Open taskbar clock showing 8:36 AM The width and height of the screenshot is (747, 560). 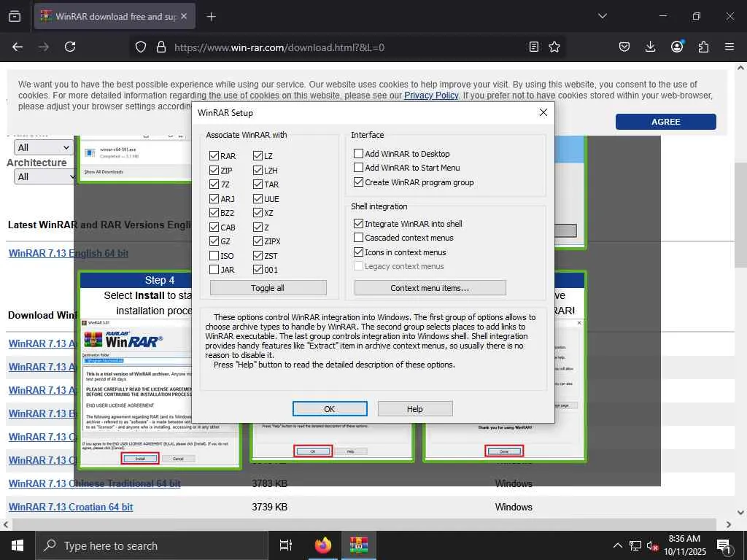tap(684, 545)
